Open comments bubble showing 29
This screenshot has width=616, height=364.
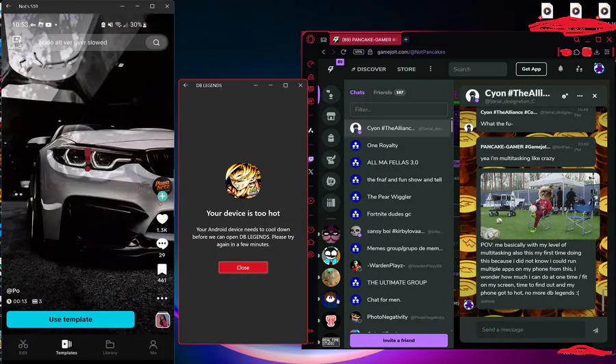click(162, 244)
